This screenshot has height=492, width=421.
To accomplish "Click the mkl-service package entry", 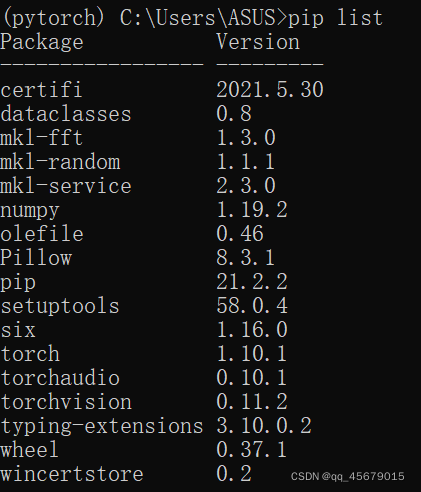I will coord(66,186).
